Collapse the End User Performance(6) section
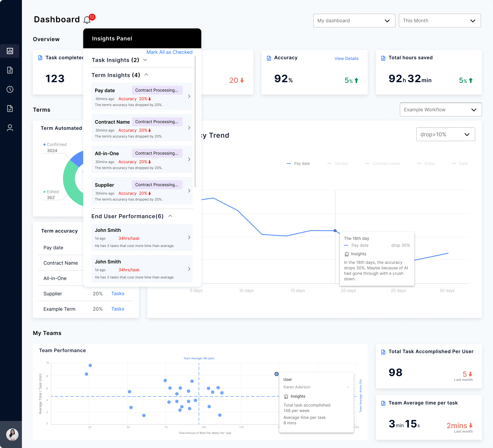Screen dimensions: 493x448 coord(170,216)
